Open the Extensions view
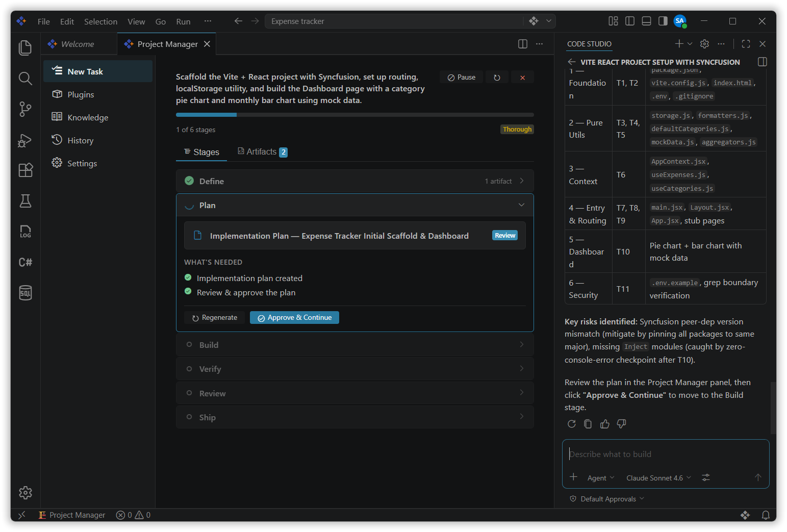The image size is (787, 532). point(25,170)
